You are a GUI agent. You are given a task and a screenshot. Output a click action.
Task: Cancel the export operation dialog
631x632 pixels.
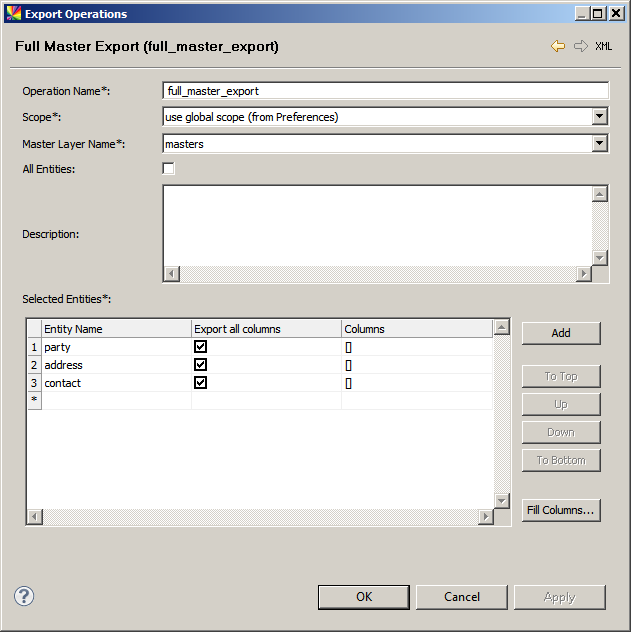[x=461, y=597]
